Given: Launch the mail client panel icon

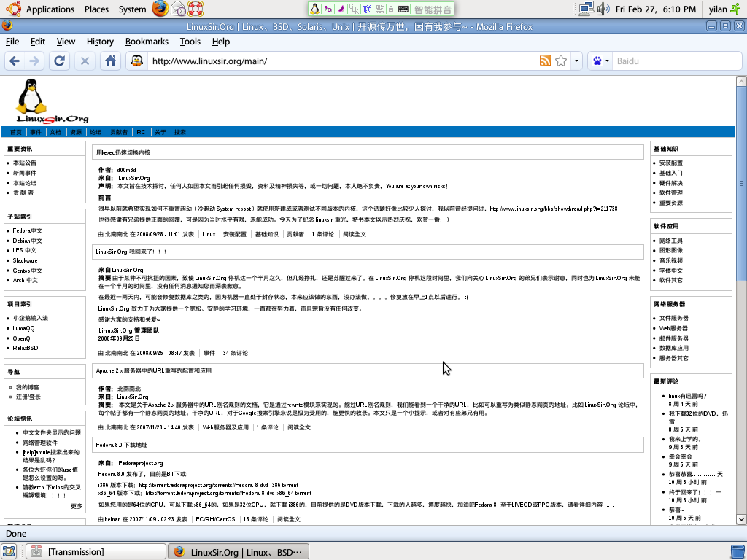Looking at the screenshot, I should point(178,9).
